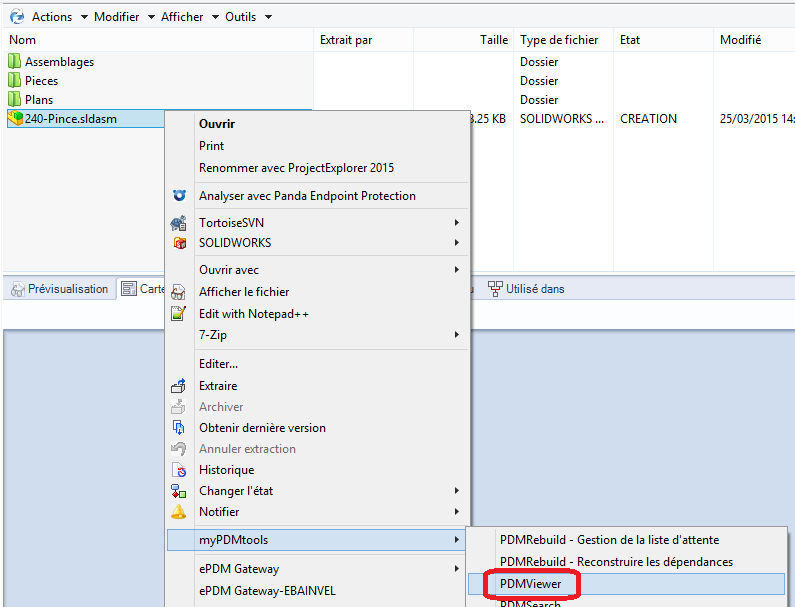The height and width of the screenshot is (607, 795).
Task: Choose Renommer avec ProjectExplorer 2015
Action: click(296, 168)
